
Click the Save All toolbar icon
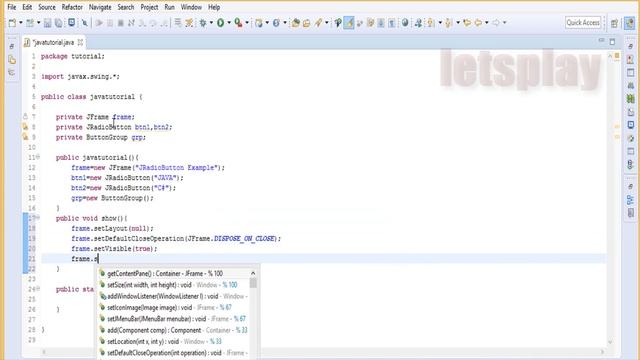pyautogui.click(x=58, y=23)
